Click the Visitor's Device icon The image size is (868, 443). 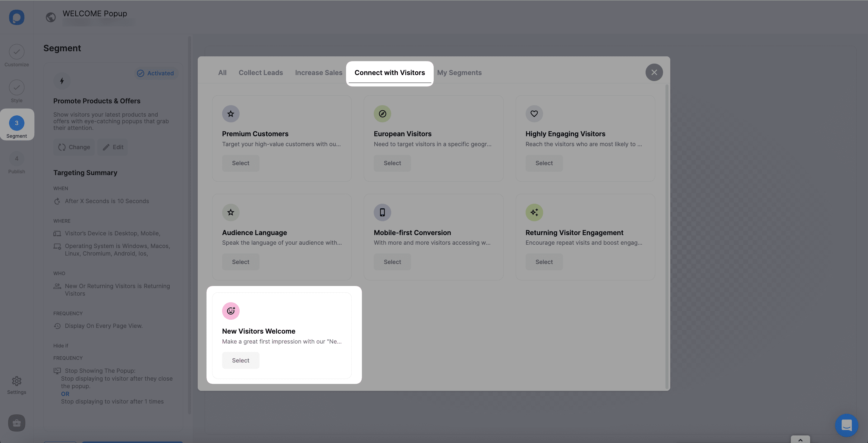57,234
